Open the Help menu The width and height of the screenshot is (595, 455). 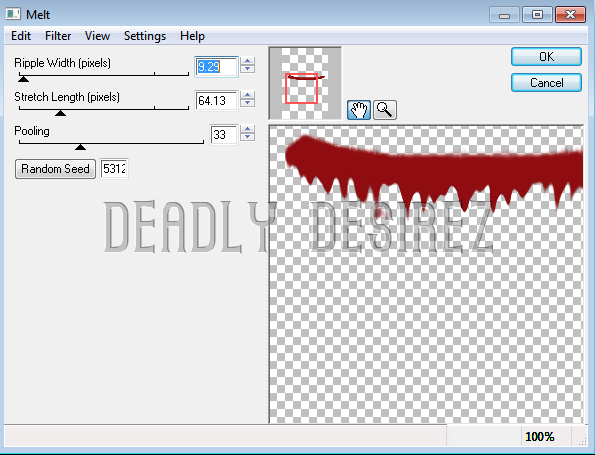pyautogui.click(x=192, y=36)
